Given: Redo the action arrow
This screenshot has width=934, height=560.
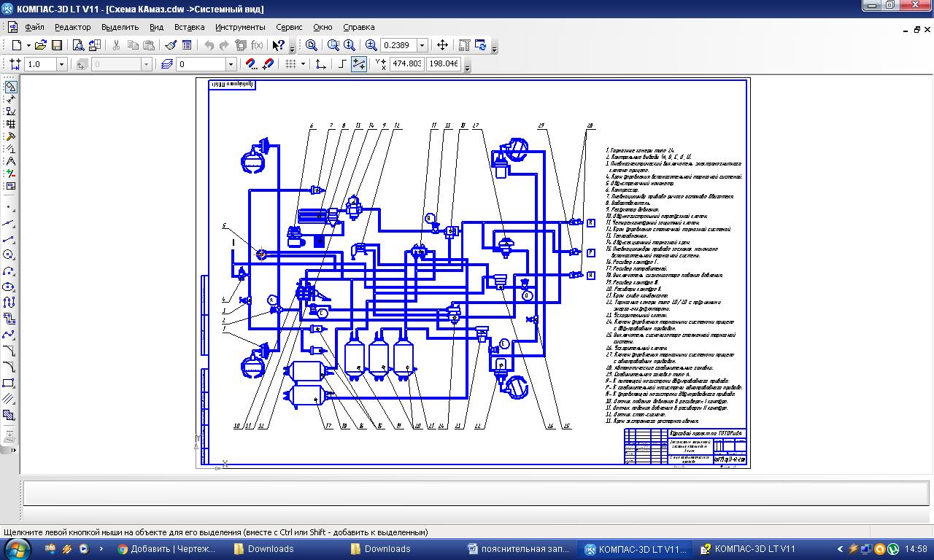Looking at the screenshot, I should (225, 45).
